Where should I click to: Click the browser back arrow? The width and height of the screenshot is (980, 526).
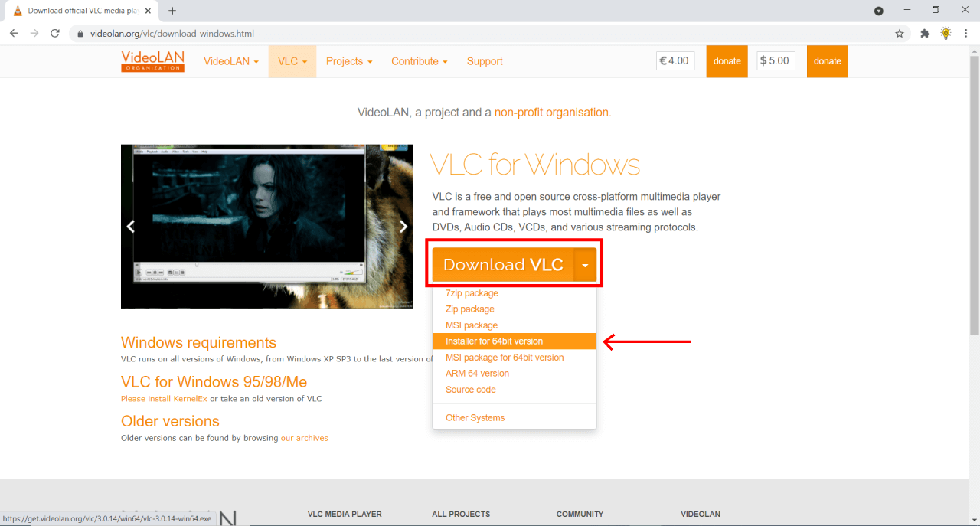[15, 34]
